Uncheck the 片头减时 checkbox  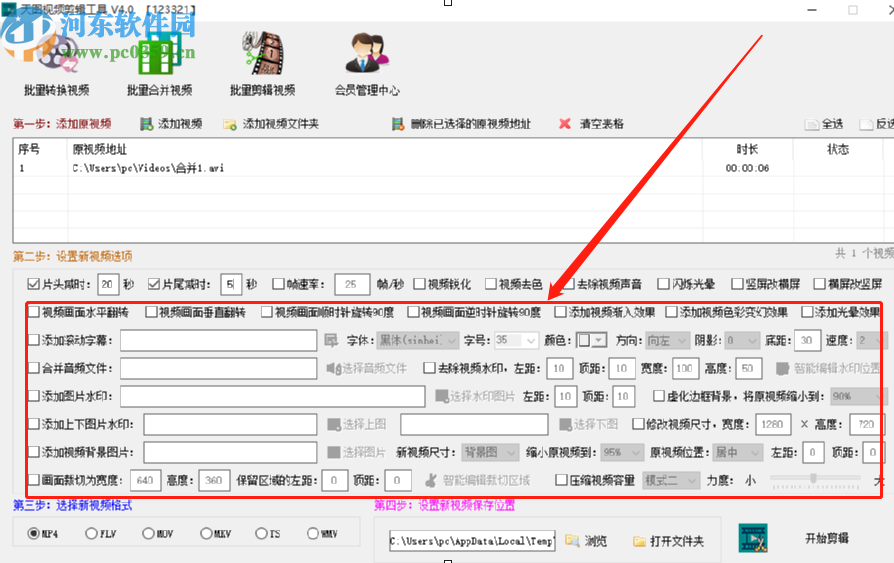(33, 284)
